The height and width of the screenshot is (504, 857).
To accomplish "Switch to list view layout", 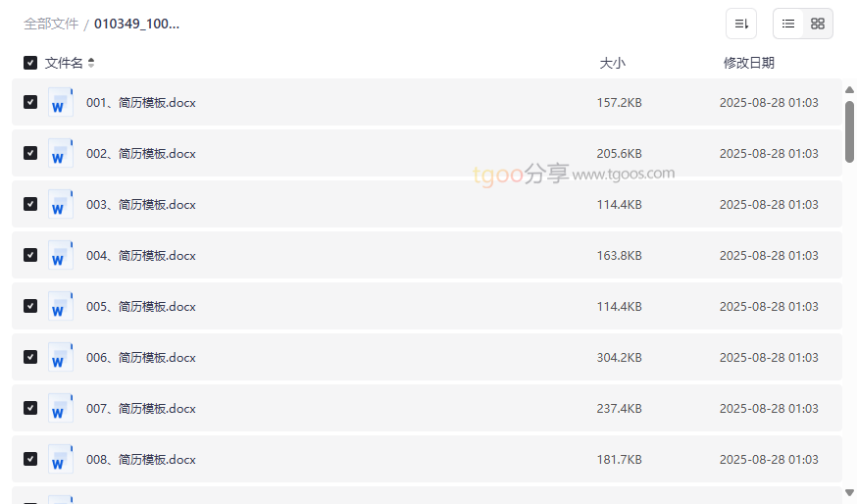I will (788, 24).
